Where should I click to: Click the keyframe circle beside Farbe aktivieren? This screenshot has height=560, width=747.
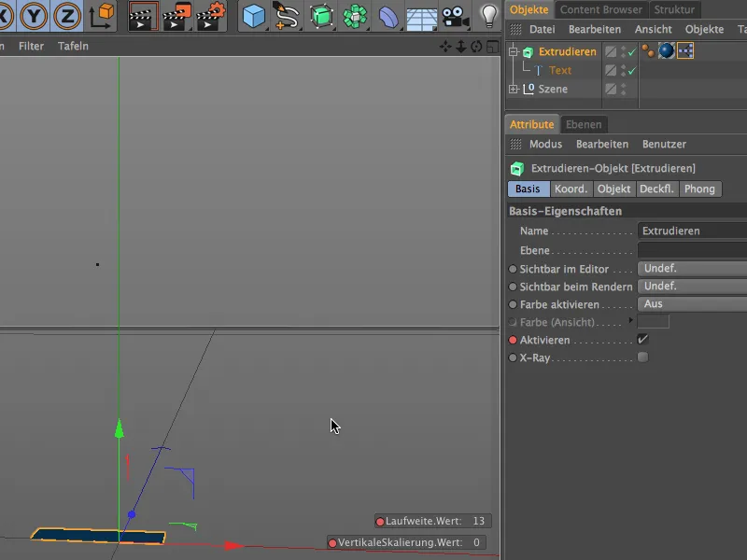513,304
